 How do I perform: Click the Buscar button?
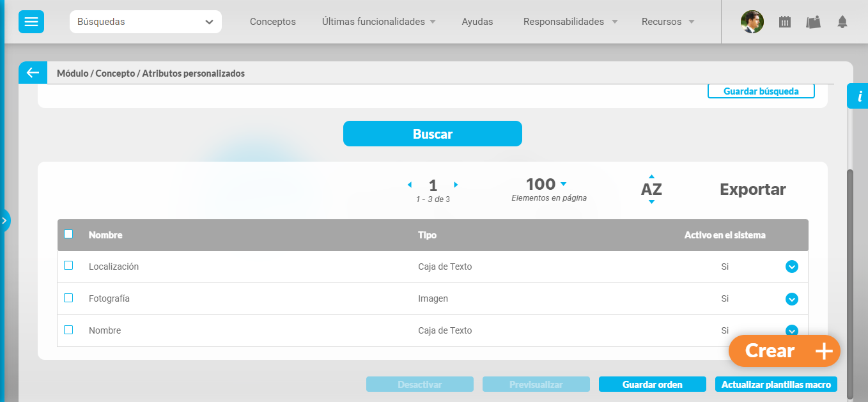432,134
